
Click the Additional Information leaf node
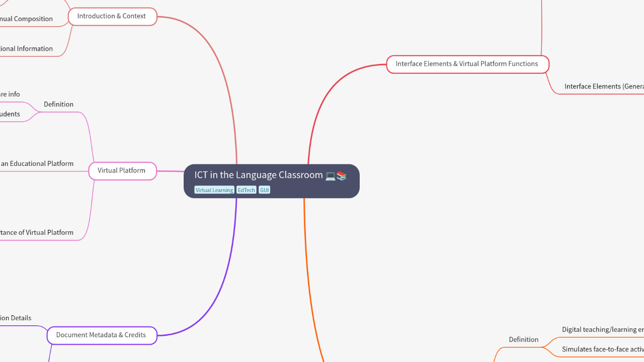26,48
